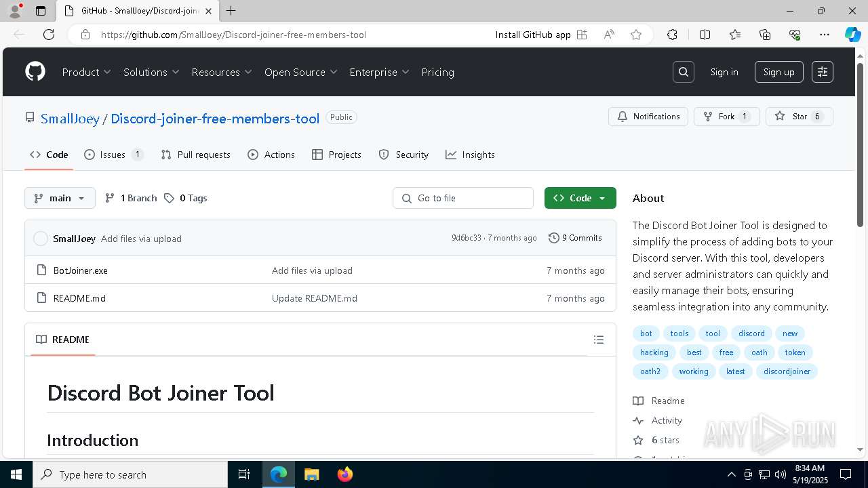View site information lock icon

coord(85,35)
